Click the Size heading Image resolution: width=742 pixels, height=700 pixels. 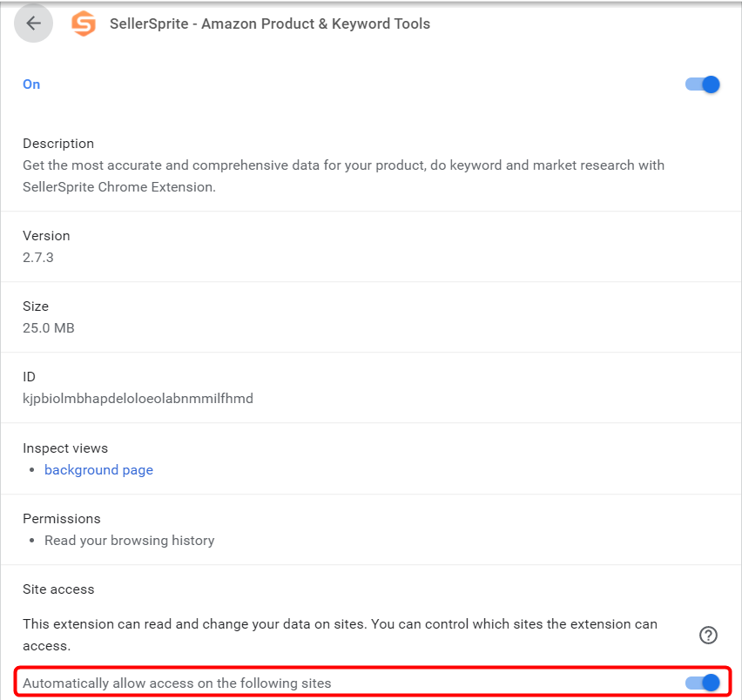(36, 306)
